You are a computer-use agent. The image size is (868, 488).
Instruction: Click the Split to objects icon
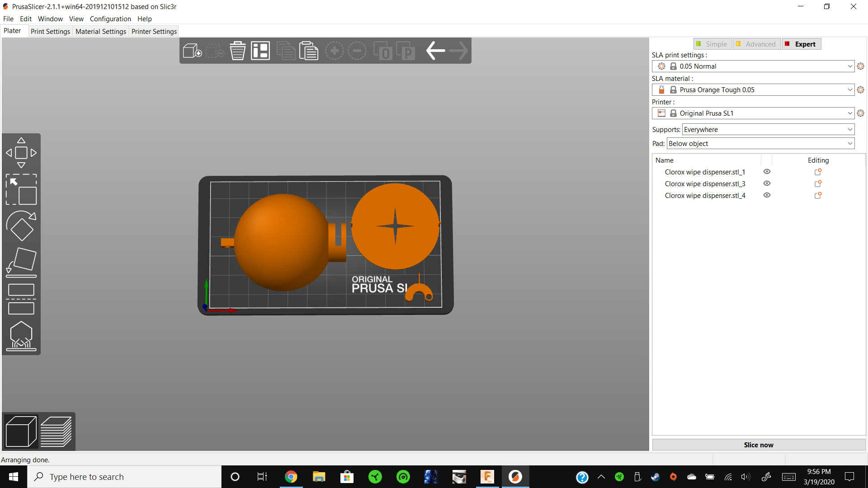pyautogui.click(x=383, y=51)
